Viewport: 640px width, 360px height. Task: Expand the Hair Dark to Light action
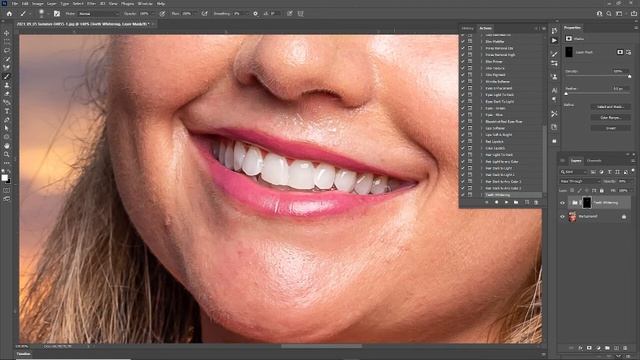coord(482,168)
